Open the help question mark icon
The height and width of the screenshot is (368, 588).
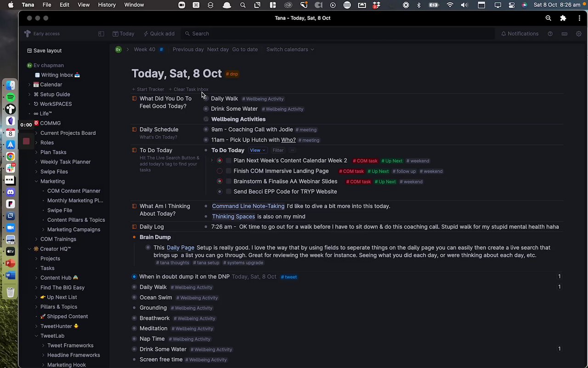[550, 34]
